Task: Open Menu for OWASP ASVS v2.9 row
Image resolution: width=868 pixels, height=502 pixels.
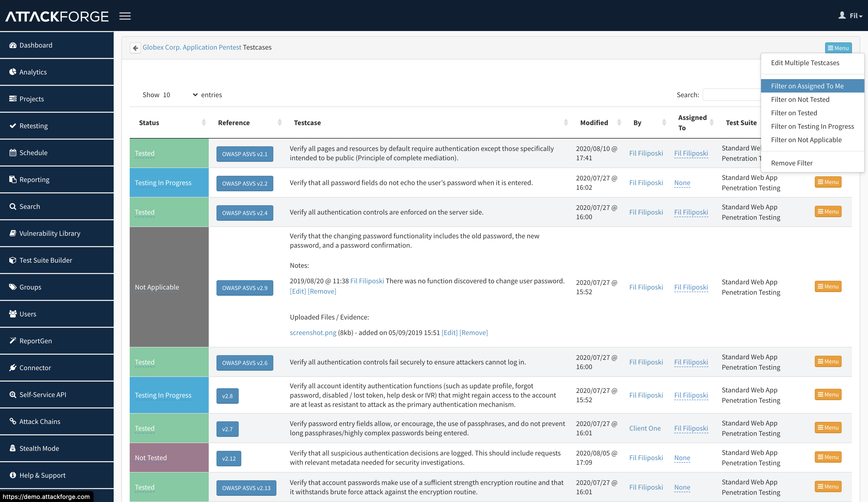Action: pyautogui.click(x=828, y=286)
